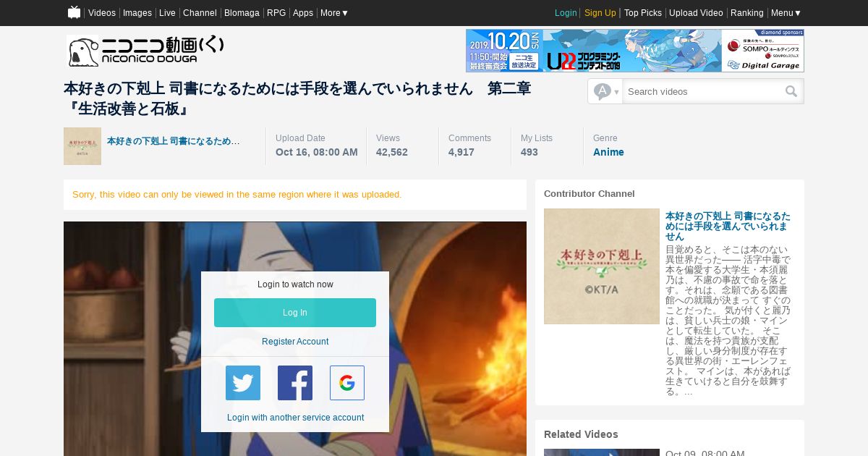Click the Contributor Channel large thumbnail
The width and height of the screenshot is (868, 456).
click(602, 266)
